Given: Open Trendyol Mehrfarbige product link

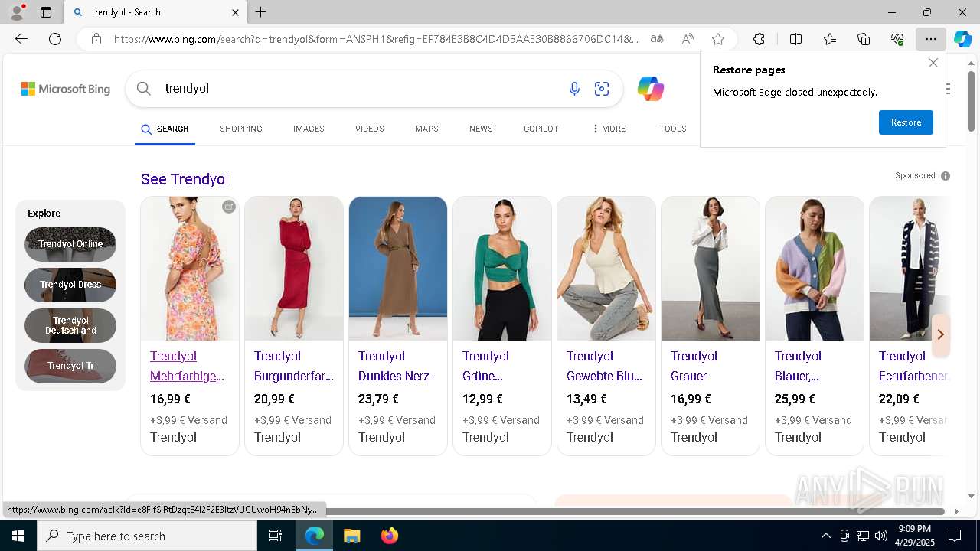Looking at the screenshot, I should click(187, 366).
